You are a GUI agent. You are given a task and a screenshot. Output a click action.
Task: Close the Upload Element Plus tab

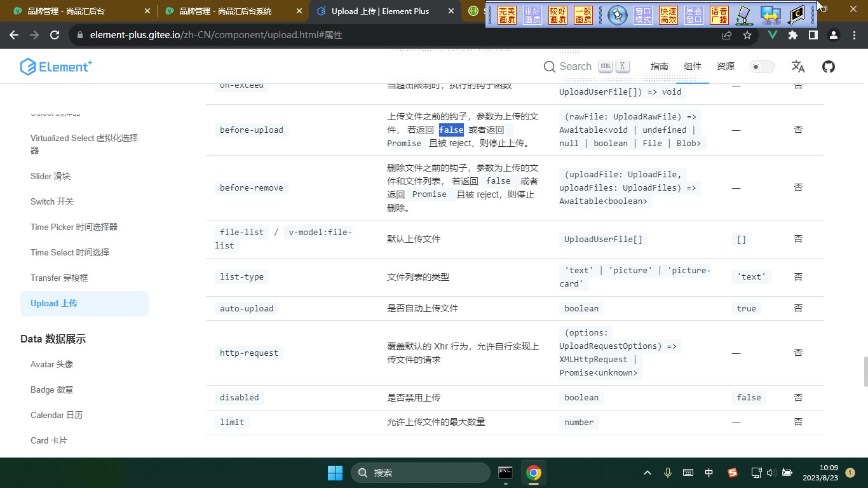pos(451,11)
